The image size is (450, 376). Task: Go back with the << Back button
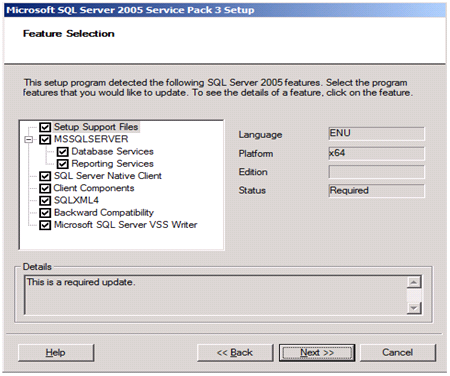[235, 353]
